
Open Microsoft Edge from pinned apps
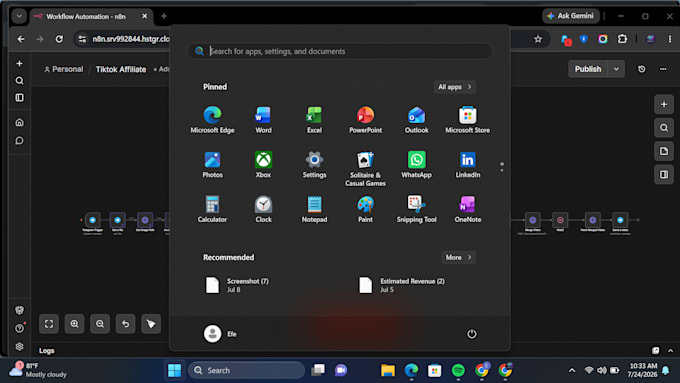(x=212, y=120)
